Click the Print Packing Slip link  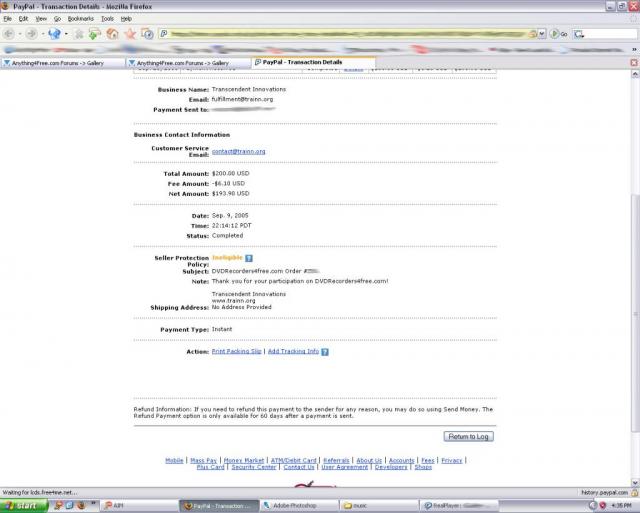coord(236,351)
